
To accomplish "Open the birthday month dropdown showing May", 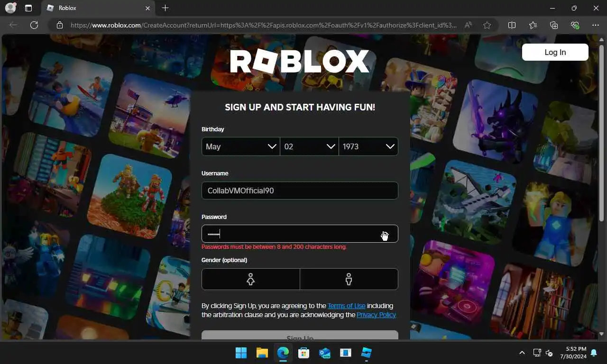I will pos(240,146).
